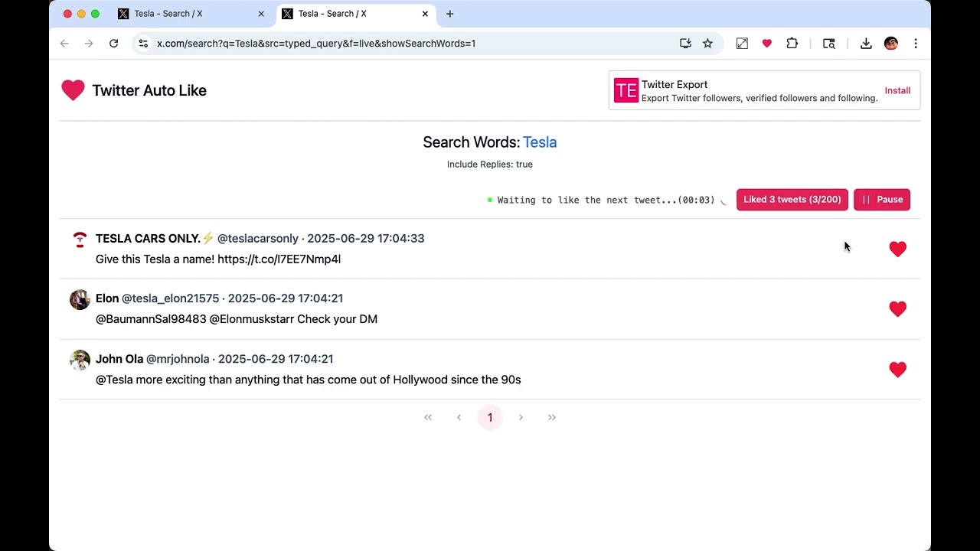980x551 pixels.
Task: Click the Twitter Export TE logo
Action: (x=626, y=90)
